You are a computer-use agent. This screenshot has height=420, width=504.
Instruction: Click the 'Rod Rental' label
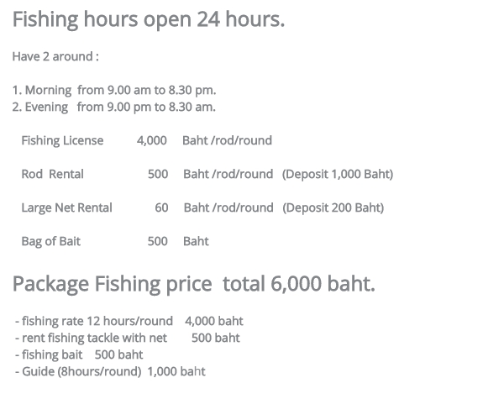(x=52, y=174)
